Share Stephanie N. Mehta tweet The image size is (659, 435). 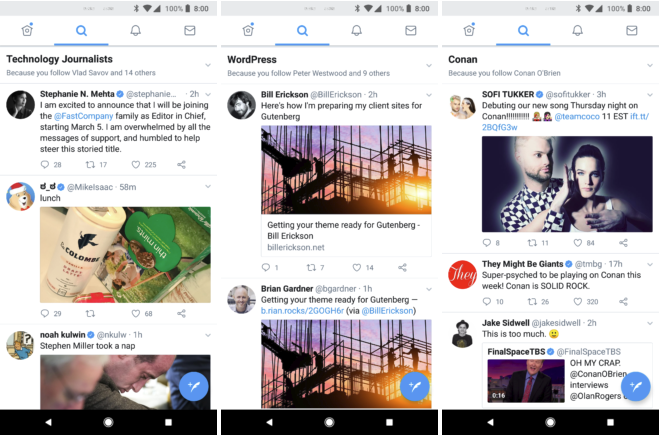(x=181, y=165)
